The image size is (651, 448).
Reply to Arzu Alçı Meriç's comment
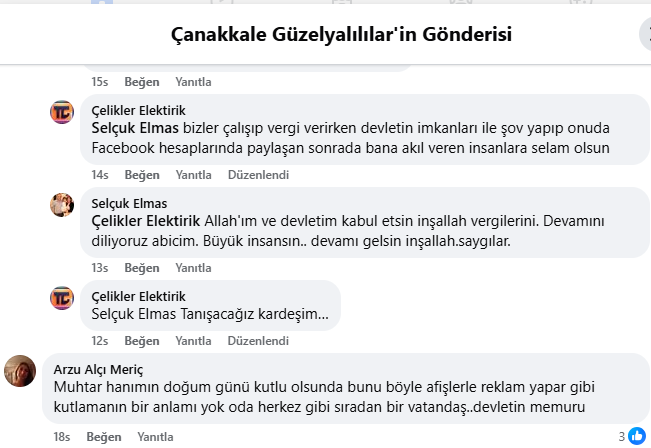(x=155, y=437)
